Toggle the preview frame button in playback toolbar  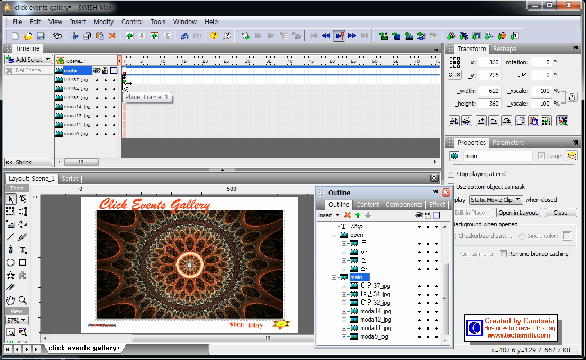point(339,36)
